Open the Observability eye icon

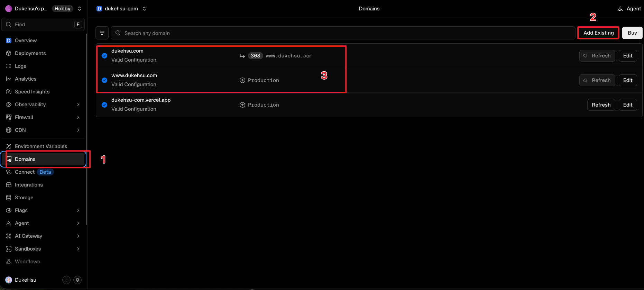pos(9,105)
